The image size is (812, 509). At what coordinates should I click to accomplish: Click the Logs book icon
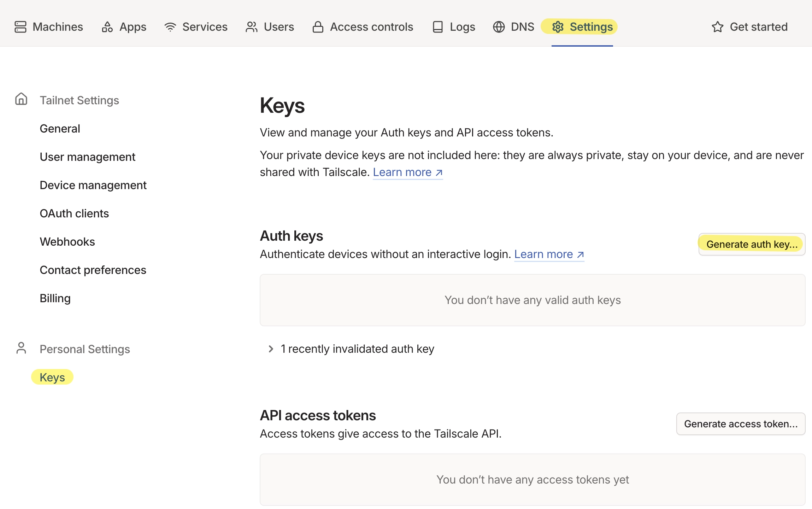[438, 27]
